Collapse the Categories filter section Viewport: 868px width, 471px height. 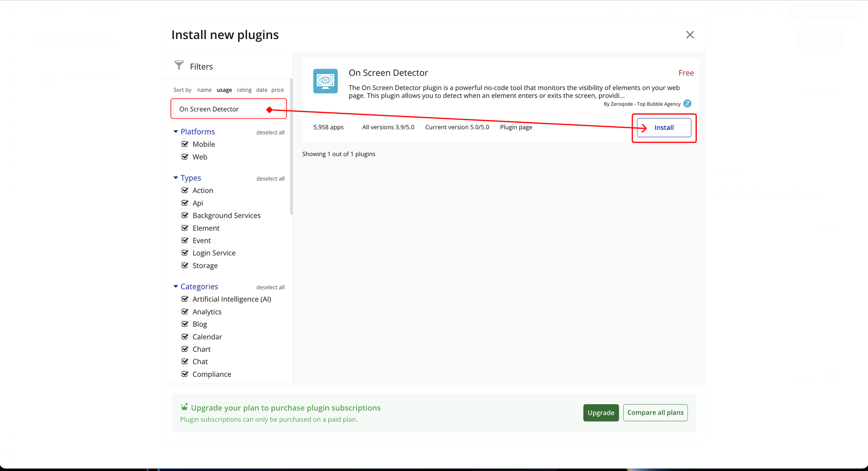[x=175, y=287]
